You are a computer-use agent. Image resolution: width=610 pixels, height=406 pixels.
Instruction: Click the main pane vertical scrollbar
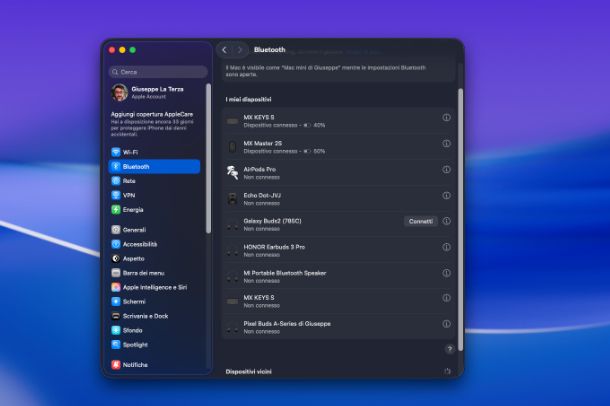pyautogui.click(x=461, y=220)
